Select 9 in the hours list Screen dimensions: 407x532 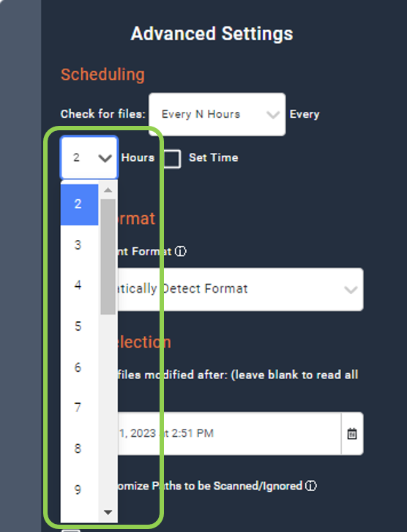pos(80,489)
